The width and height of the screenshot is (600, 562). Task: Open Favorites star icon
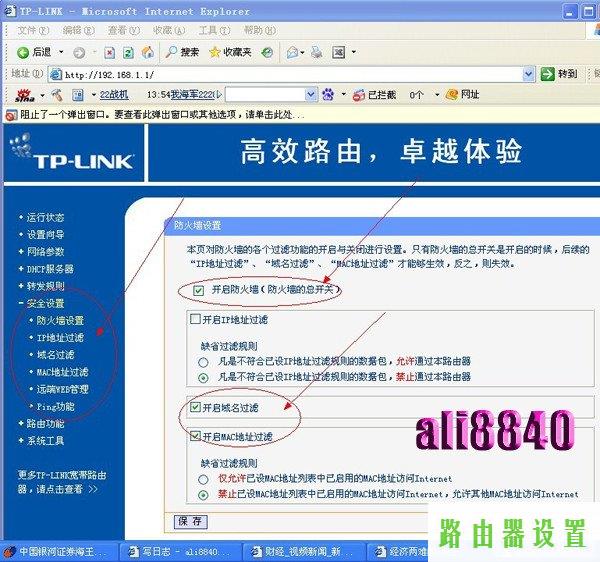(x=215, y=52)
